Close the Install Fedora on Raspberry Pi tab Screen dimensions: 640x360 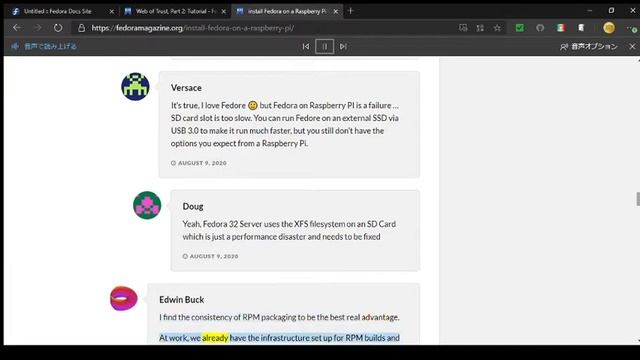pyautogui.click(x=336, y=11)
